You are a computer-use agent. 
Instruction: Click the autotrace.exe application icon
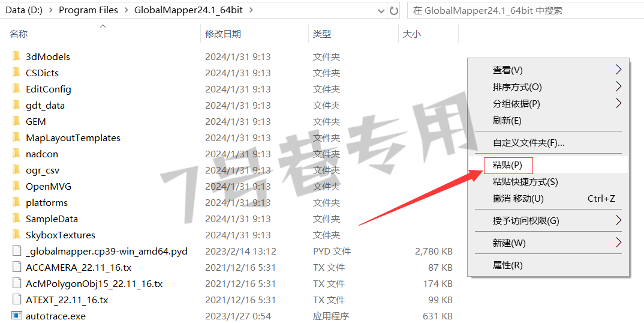click(16, 316)
